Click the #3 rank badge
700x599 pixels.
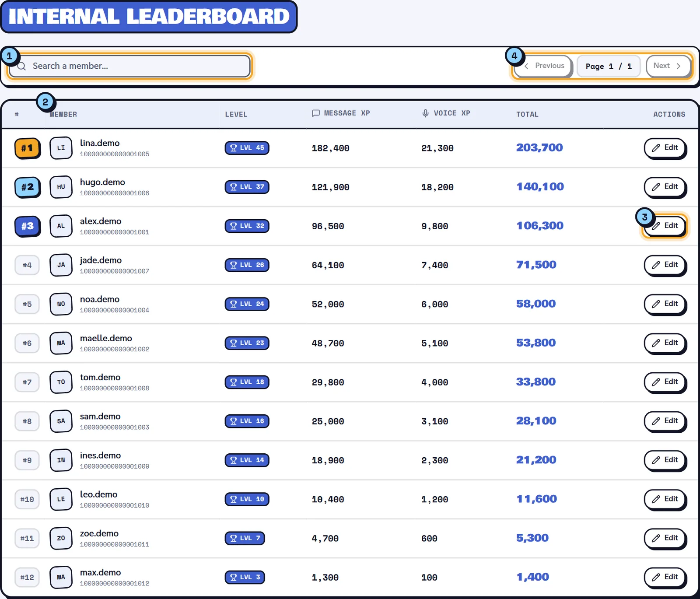click(x=27, y=226)
